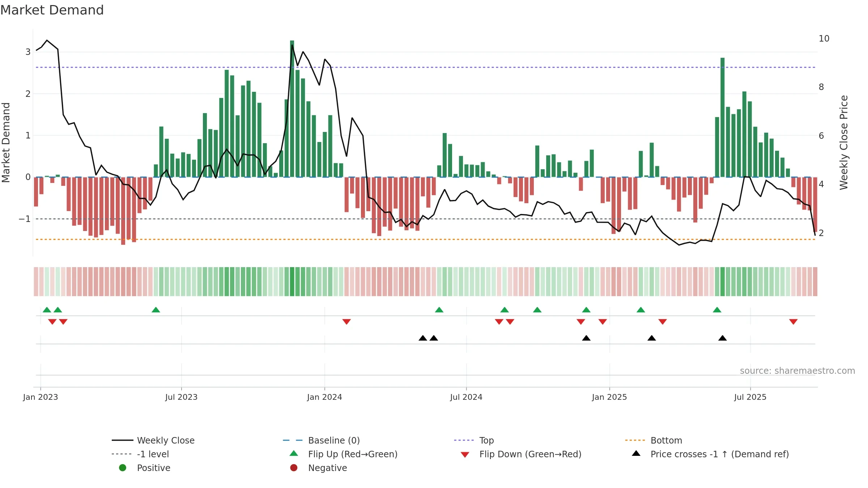Click the Price crosses -1 legend label
Viewport: 868px width, 488px height.
tap(720, 454)
